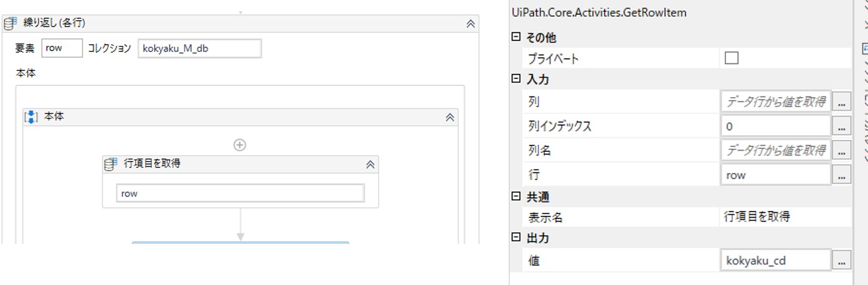The height and width of the screenshot is (285, 868).
Task: Click the For Each Row activity icon
Action: tap(9, 24)
